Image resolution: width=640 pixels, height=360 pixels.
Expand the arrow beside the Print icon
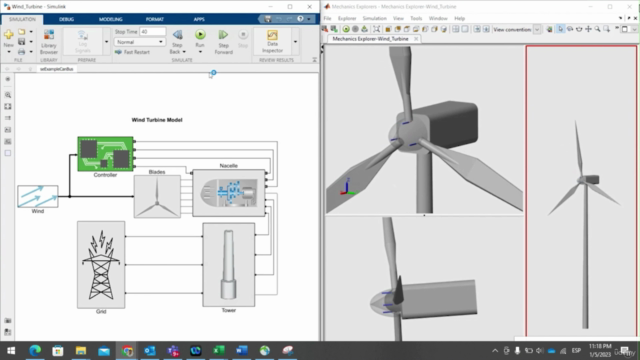pos(31,52)
